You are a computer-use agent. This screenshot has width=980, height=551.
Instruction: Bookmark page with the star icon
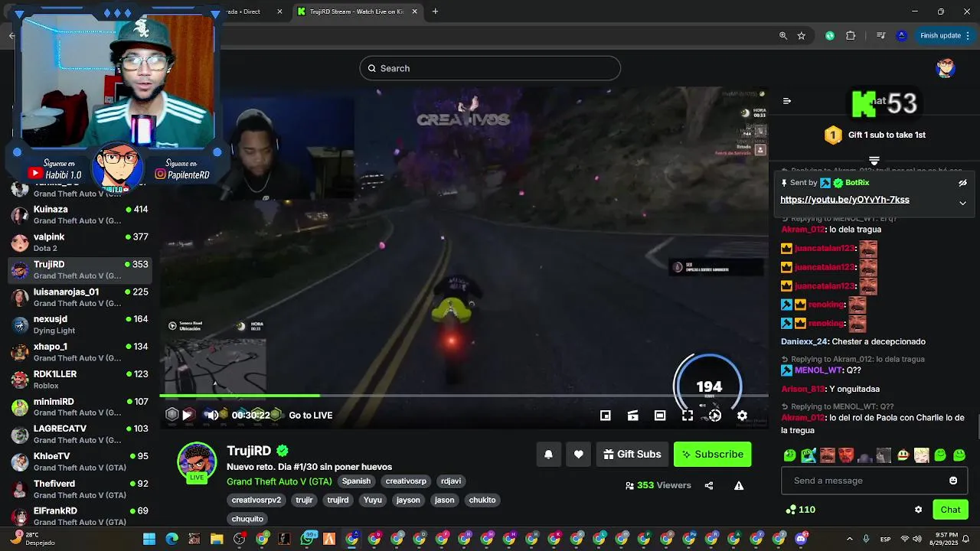802,35
